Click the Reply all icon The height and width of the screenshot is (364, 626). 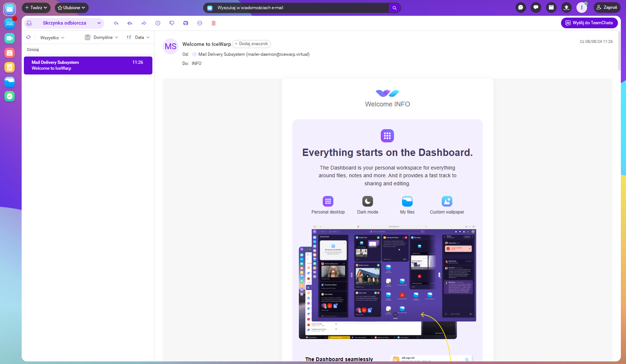click(130, 23)
